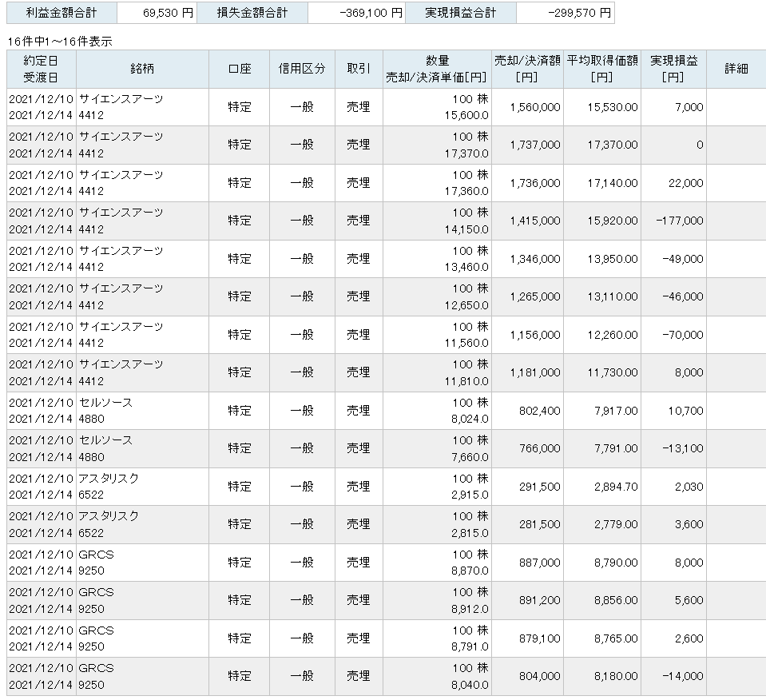Click the 1,346,000 sale amount cell
The width and height of the screenshot is (766, 700).
tap(527, 259)
